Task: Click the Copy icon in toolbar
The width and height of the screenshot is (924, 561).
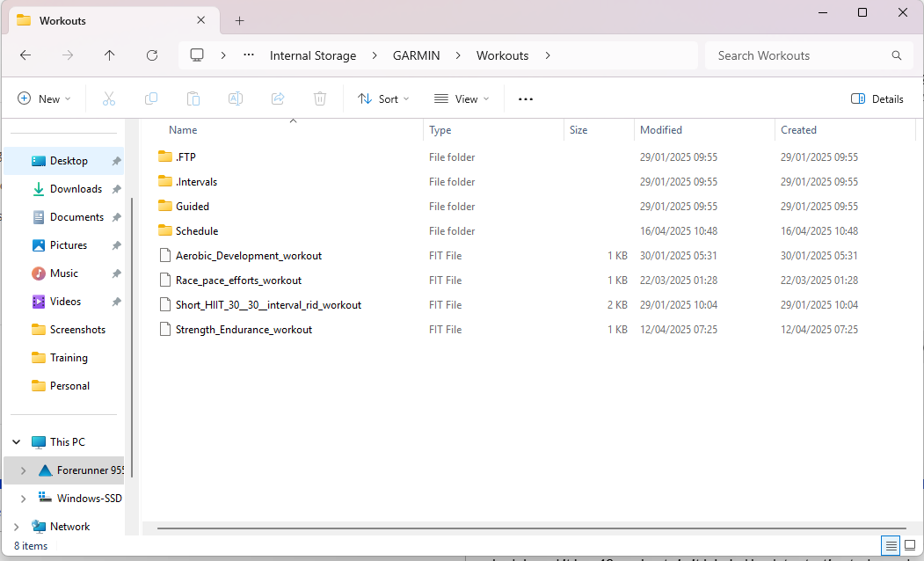Action: pyautogui.click(x=151, y=99)
